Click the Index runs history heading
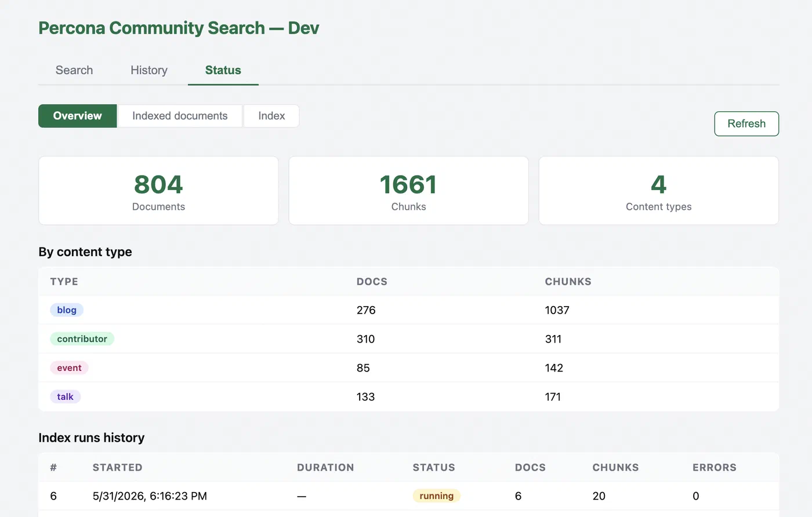 92,438
